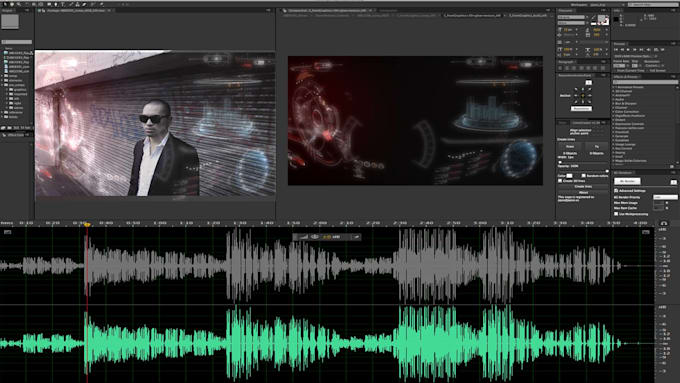Screen dimensions: 680x383
Task: Click Create lines button below checkboxes
Action: click(x=583, y=187)
